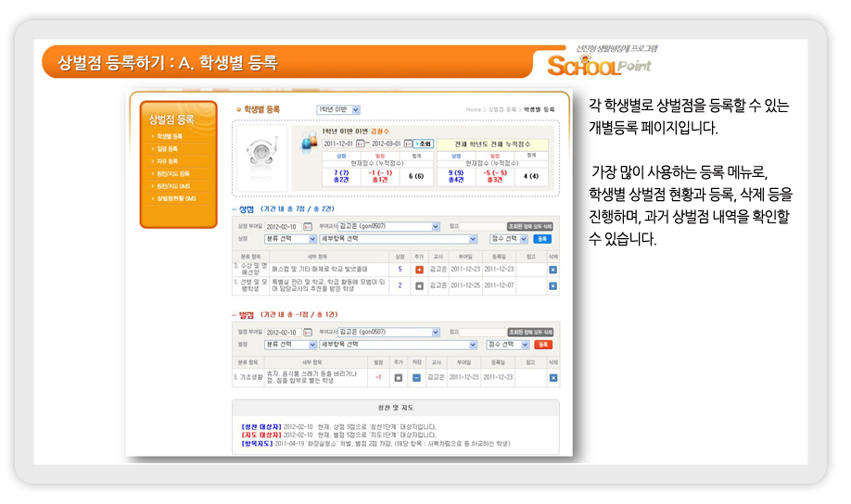Click the delete X icon on first 상점 row
The height and width of the screenshot is (504, 851).
[x=553, y=270]
